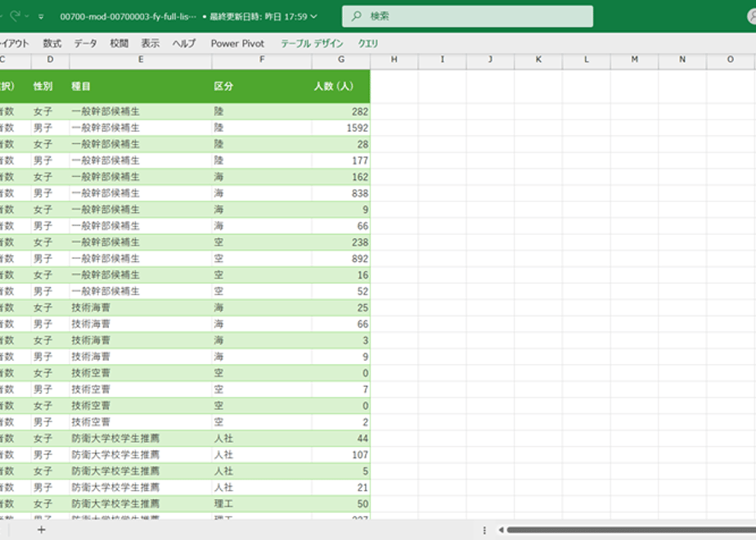Screen dimensions: 756x540
Task: Click the horizontal scrollbar left arrow
Action: pyautogui.click(x=501, y=530)
